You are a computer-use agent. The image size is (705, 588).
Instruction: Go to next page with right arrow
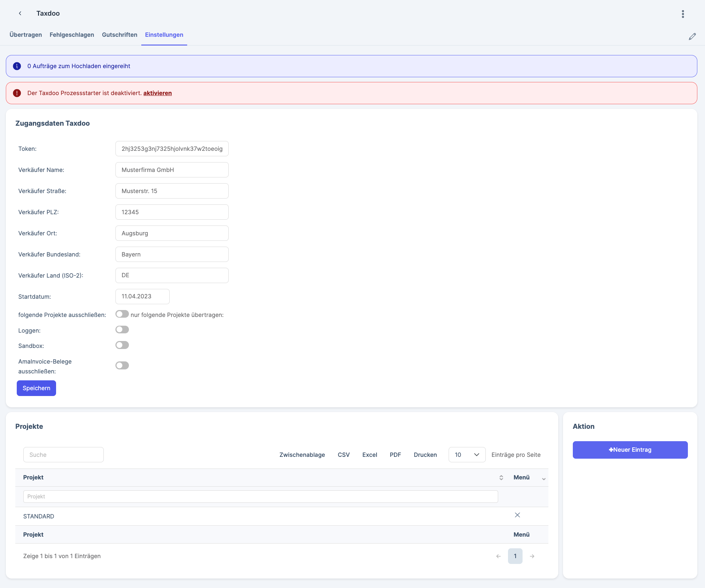pos(532,556)
